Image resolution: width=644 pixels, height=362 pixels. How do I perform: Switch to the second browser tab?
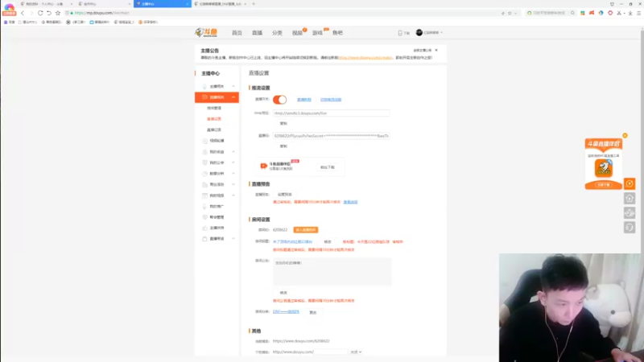point(104,4)
